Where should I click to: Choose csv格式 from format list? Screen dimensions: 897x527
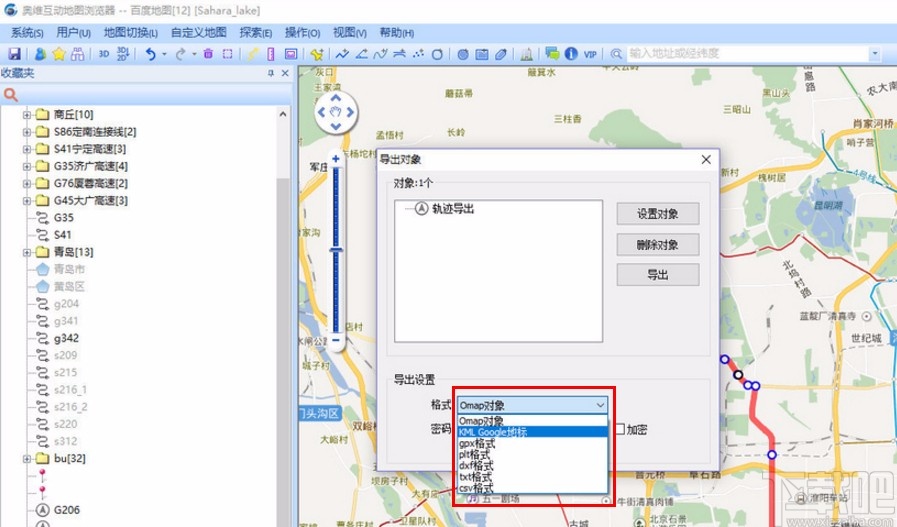pyautogui.click(x=533, y=488)
